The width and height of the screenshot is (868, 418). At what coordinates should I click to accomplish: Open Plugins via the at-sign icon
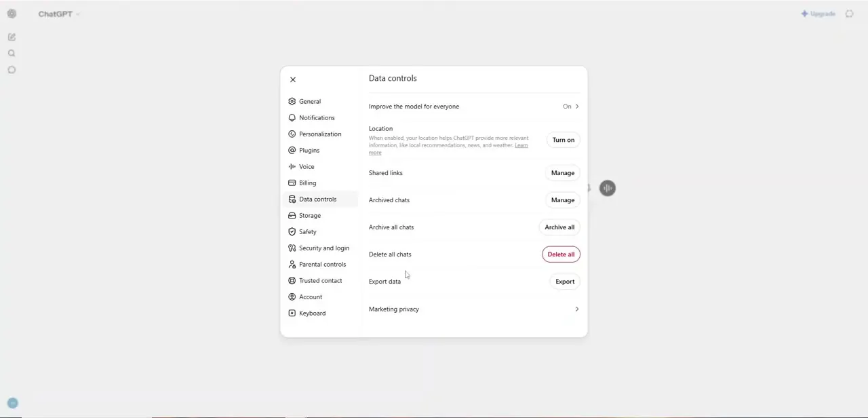[292, 150]
